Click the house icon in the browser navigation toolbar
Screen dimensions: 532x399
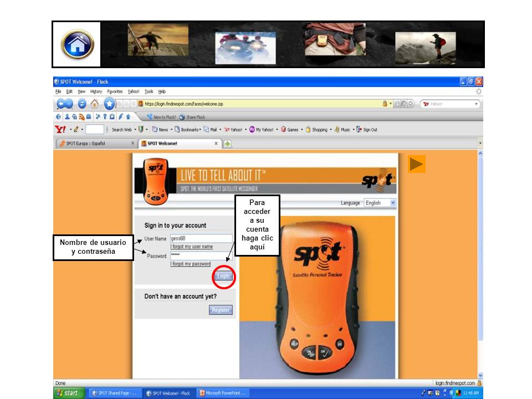tap(94, 104)
